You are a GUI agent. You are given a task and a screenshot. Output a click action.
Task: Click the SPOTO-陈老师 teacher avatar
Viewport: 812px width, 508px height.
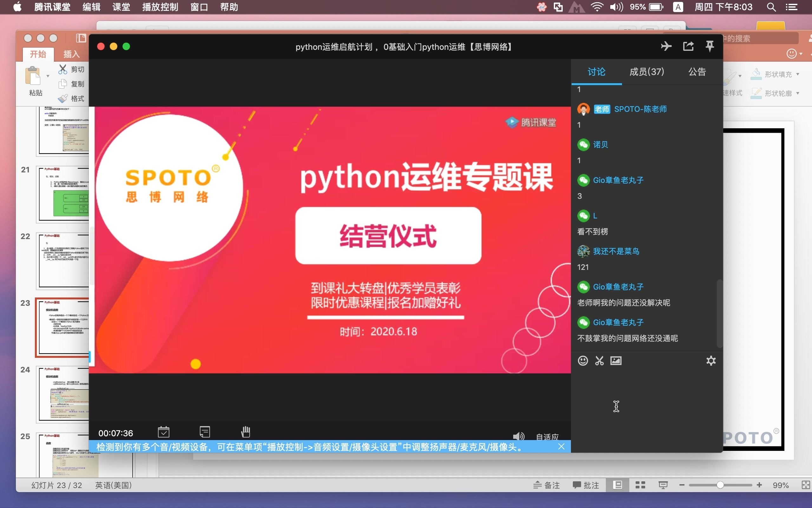pyautogui.click(x=584, y=109)
